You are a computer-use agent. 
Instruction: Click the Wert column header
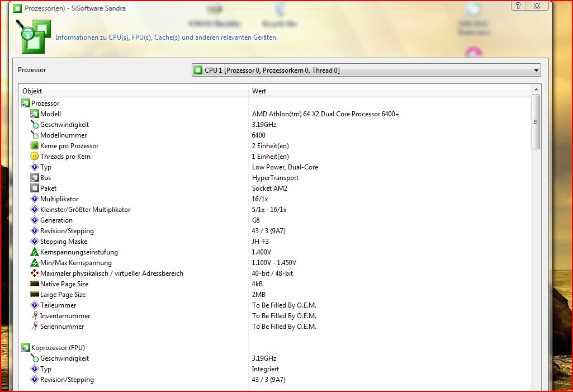390,91
